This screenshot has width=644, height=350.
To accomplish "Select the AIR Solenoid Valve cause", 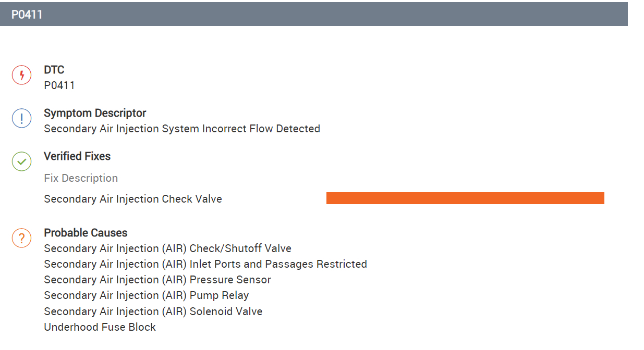I will click(x=153, y=311).
